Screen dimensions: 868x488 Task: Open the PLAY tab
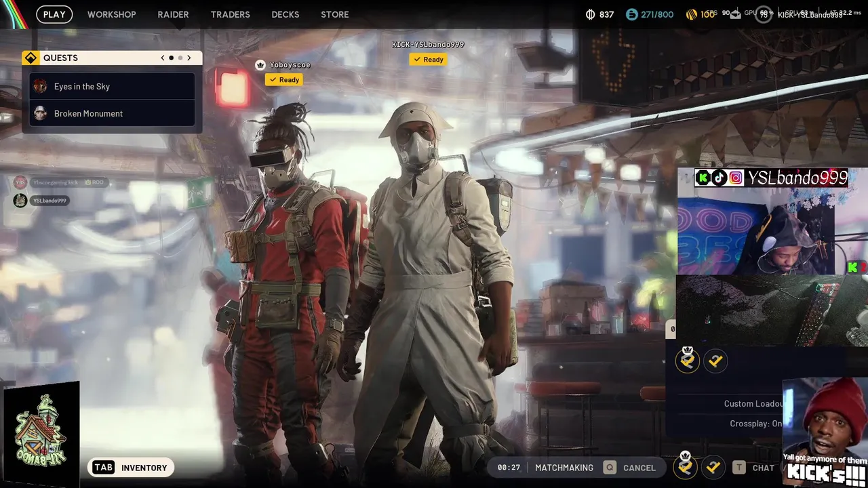tap(54, 14)
